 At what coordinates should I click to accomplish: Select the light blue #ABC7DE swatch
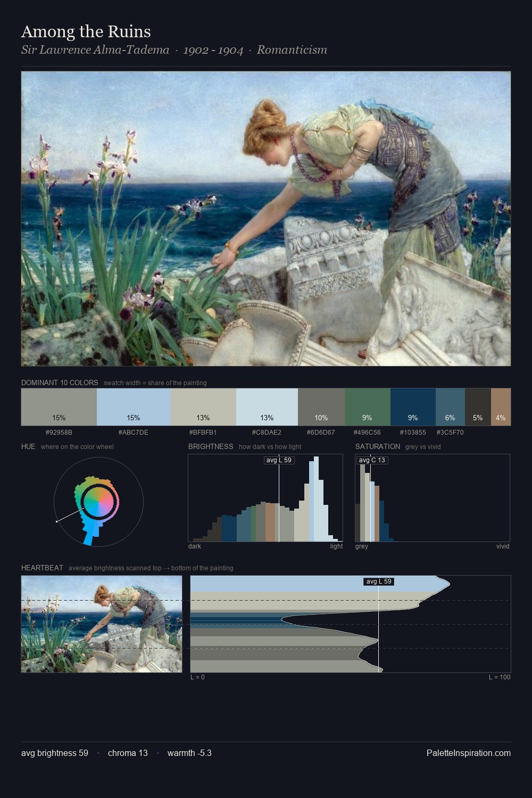[134, 407]
